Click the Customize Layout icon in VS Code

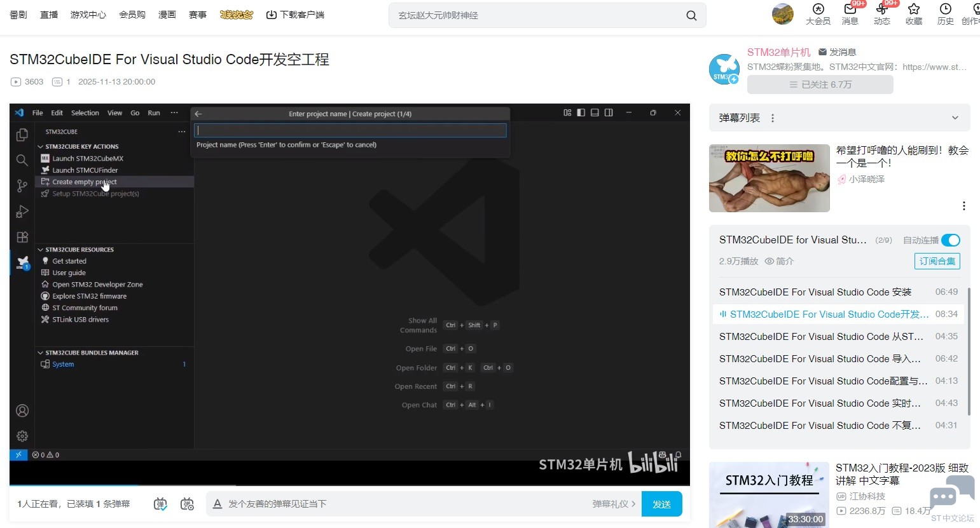tap(567, 113)
